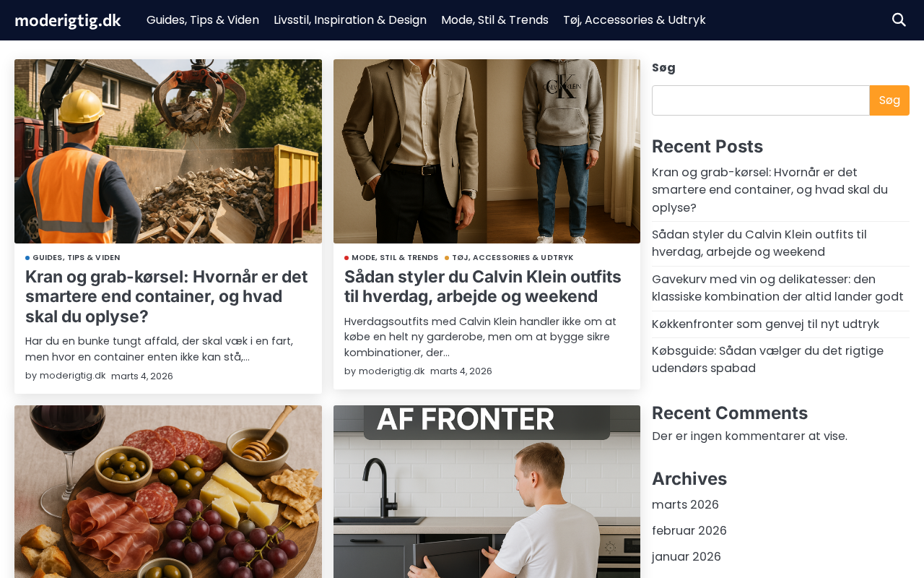Viewport: 924px width, 578px height.
Task: Open the crane and container article thumbnail
Action: (168, 151)
